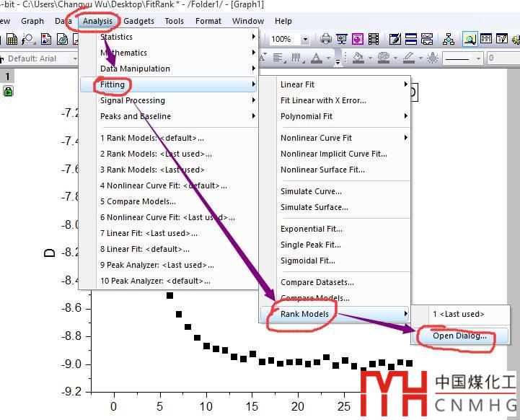The width and height of the screenshot is (520, 420).
Task: Click the slide show presentation icon
Action: (x=342, y=39)
